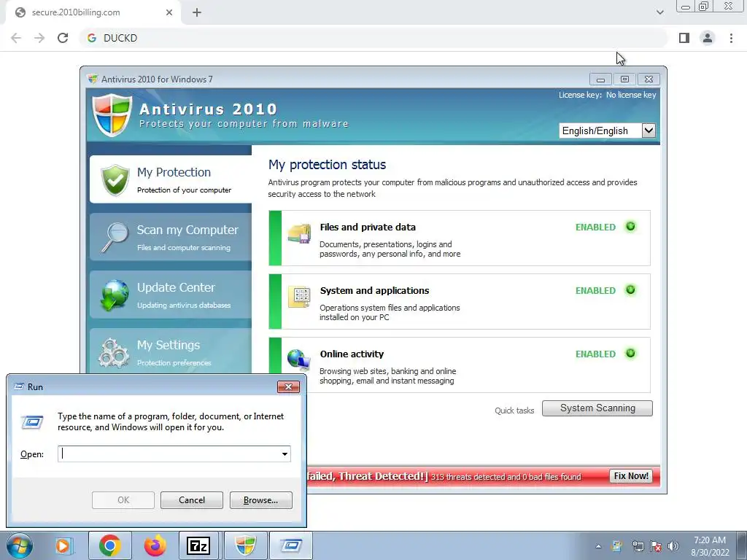747x560 pixels.
Task: Click the Online activity globe icon
Action: pyautogui.click(x=298, y=360)
